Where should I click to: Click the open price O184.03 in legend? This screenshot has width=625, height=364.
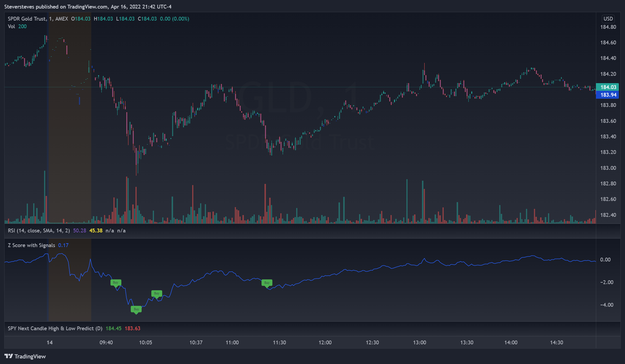click(81, 19)
